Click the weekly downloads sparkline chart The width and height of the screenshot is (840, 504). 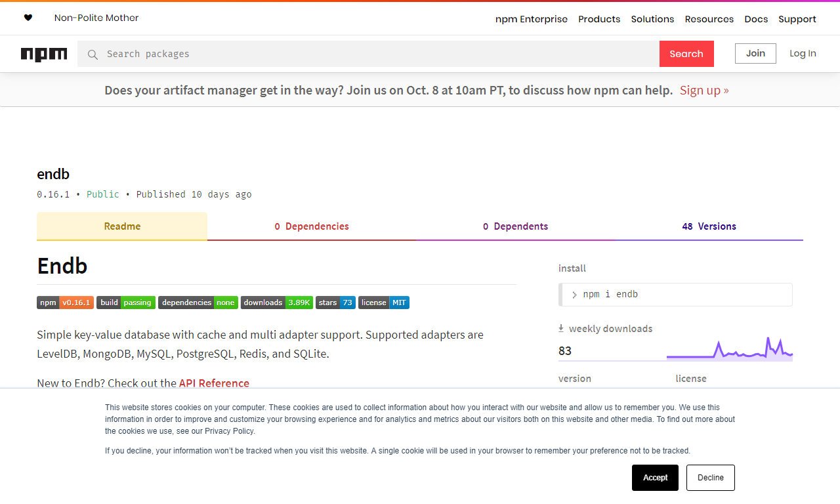pos(730,348)
